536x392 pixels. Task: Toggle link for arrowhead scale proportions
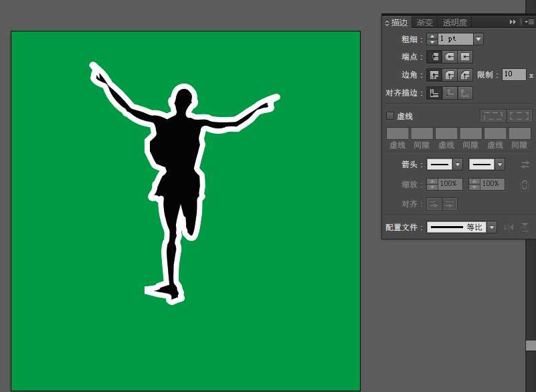click(525, 185)
